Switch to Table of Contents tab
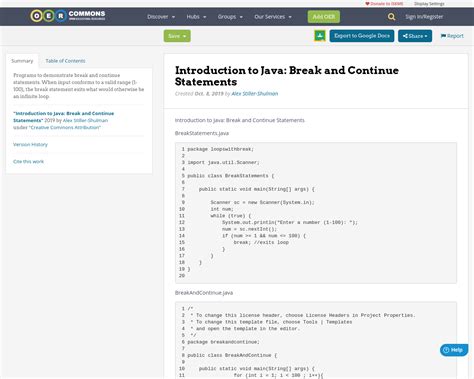 pyautogui.click(x=65, y=61)
